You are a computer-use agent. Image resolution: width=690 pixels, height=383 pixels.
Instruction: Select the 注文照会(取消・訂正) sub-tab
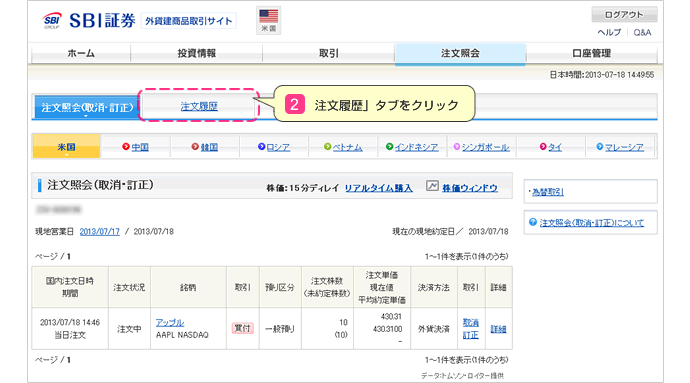point(87,107)
